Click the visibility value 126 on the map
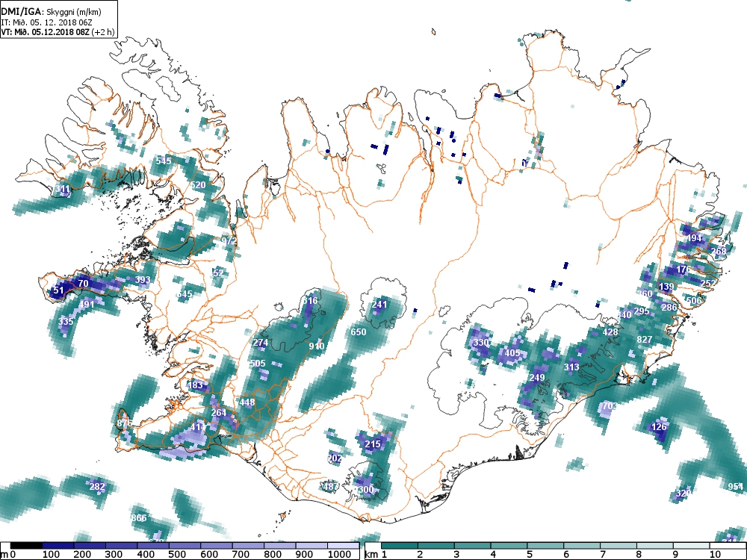The height and width of the screenshot is (560, 747). pyautogui.click(x=659, y=426)
